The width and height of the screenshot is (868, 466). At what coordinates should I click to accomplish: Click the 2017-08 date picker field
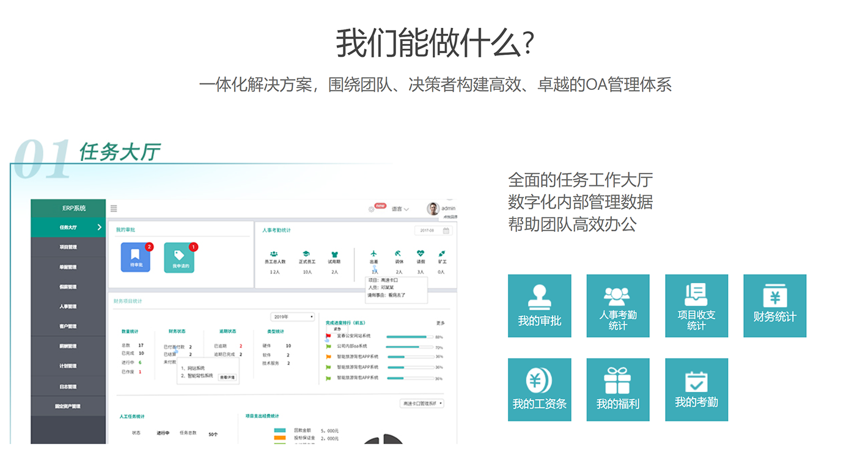(434, 231)
